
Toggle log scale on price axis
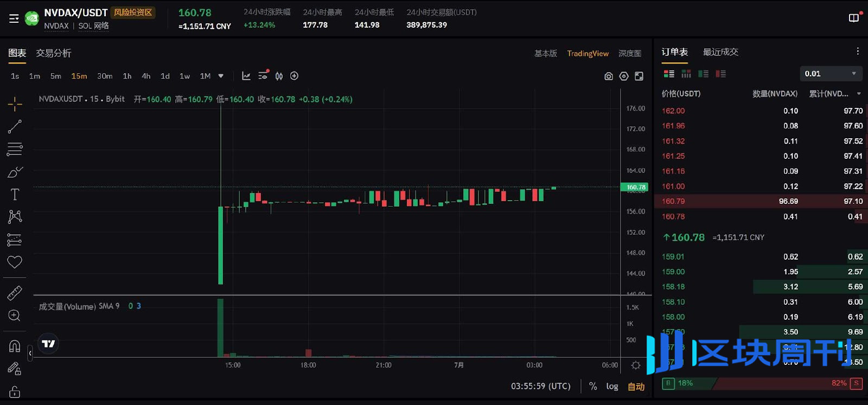tap(612, 386)
